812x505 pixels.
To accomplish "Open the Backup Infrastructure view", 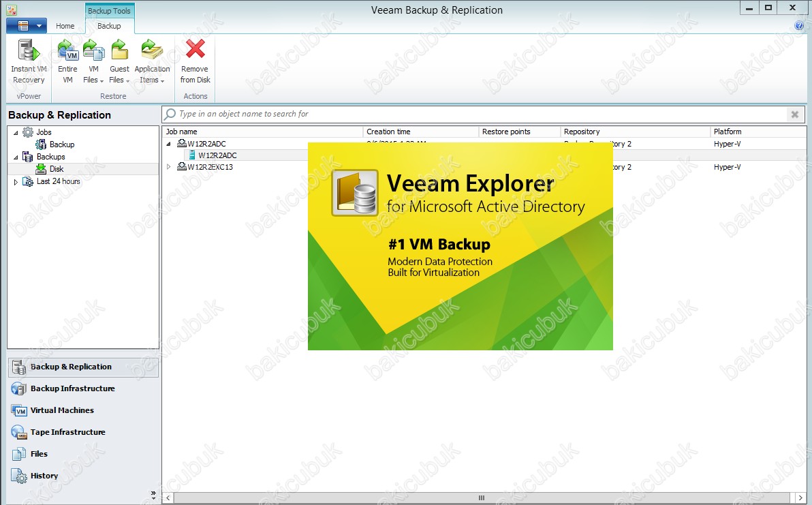I will pos(83,388).
